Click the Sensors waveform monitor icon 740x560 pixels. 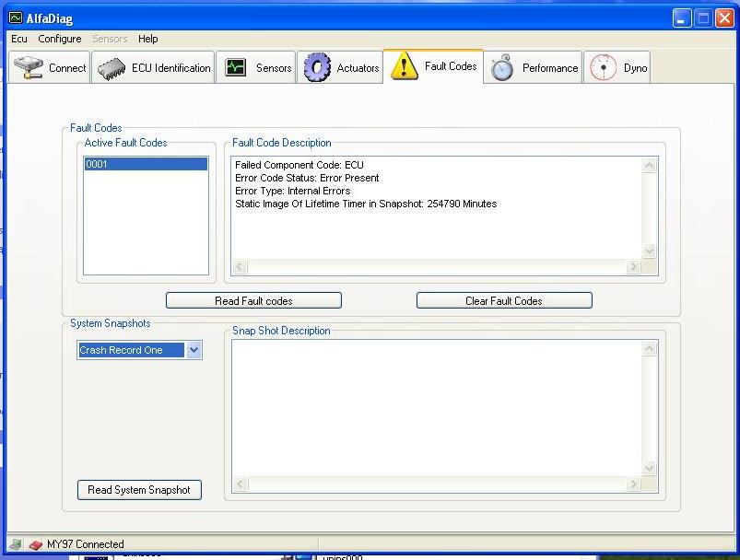click(x=236, y=67)
